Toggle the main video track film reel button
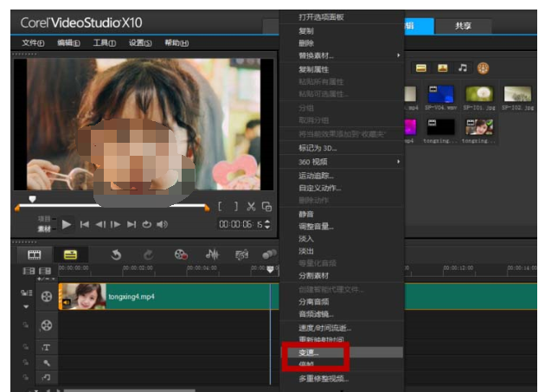This screenshot has width=545, height=392. [x=47, y=297]
